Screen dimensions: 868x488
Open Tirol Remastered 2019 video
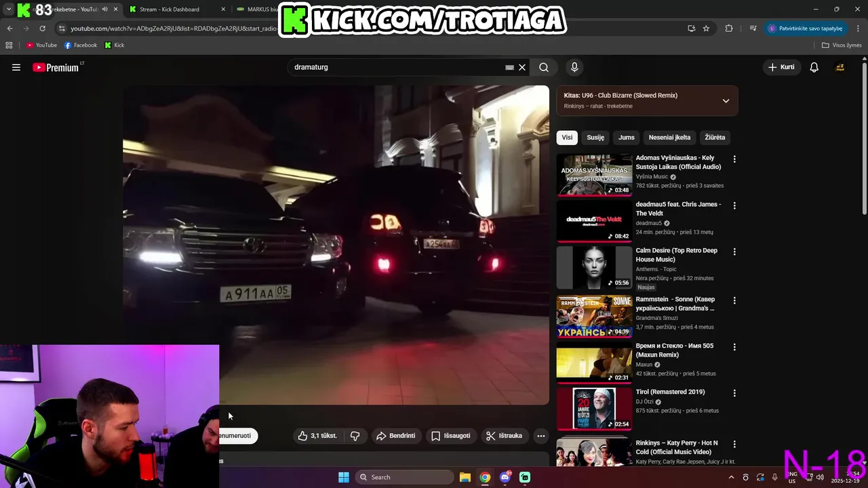tap(670, 392)
